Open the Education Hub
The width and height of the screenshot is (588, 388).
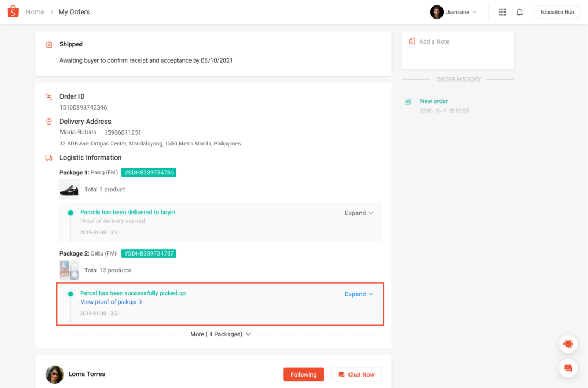[557, 12]
